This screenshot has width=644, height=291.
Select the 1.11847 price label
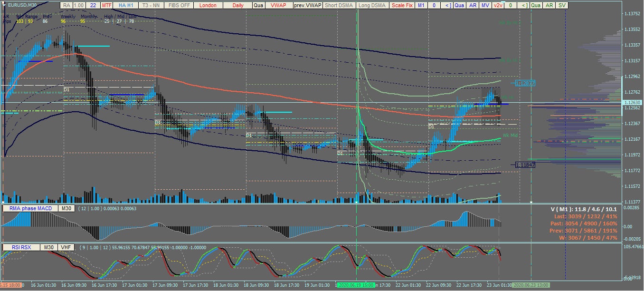click(x=525, y=165)
